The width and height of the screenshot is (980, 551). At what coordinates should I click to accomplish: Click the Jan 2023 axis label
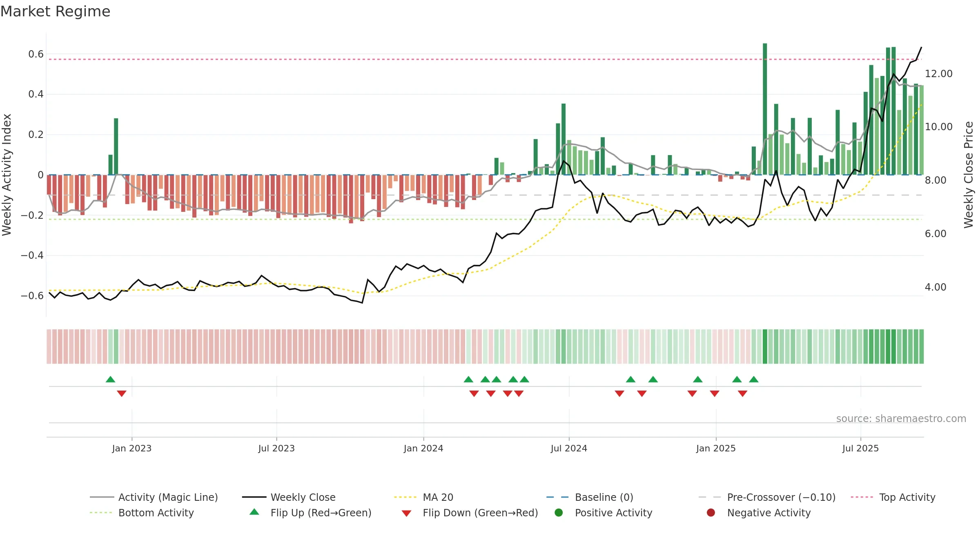[x=132, y=449]
